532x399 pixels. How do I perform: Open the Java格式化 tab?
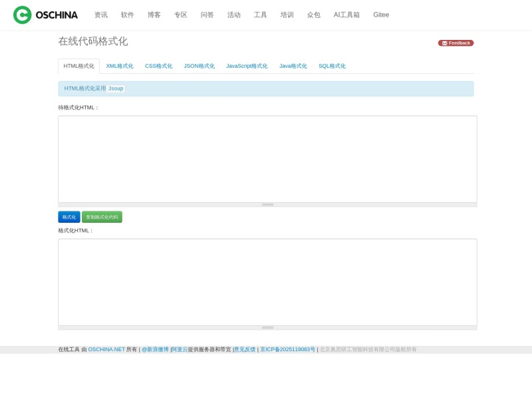click(293, 66)
